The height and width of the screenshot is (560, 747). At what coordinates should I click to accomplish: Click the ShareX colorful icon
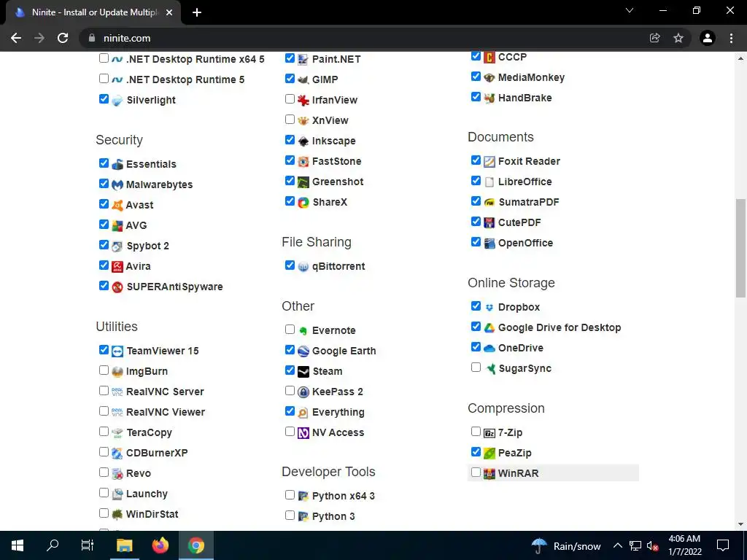click(303, 203)
